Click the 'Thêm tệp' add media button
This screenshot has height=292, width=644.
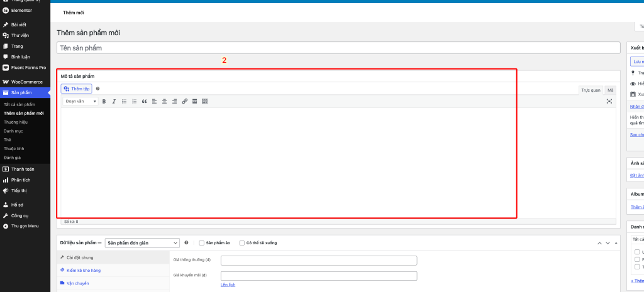point(77,89)
